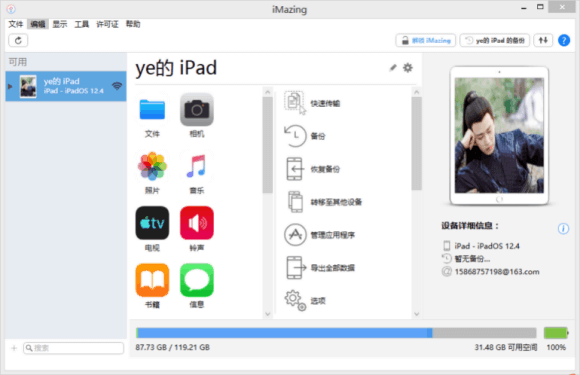This screenshot has width=580, height=375.
Task: Click the actions list scrollbar thumb
Action: [x=417, y=143]
